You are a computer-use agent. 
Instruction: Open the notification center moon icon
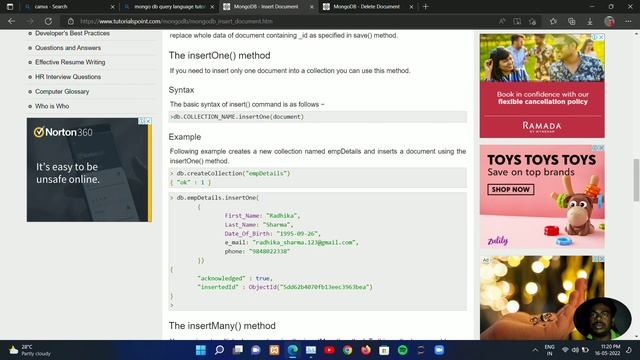[x=629, y=350]
